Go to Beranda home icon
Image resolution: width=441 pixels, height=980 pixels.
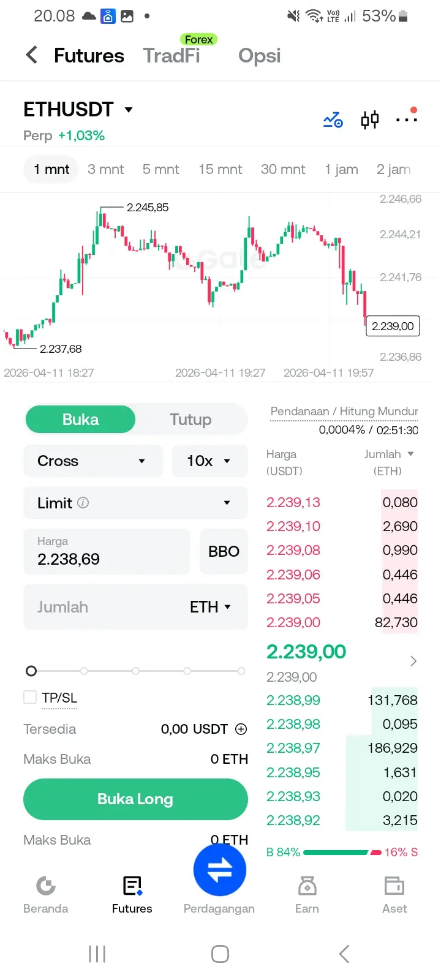(46, 886)
